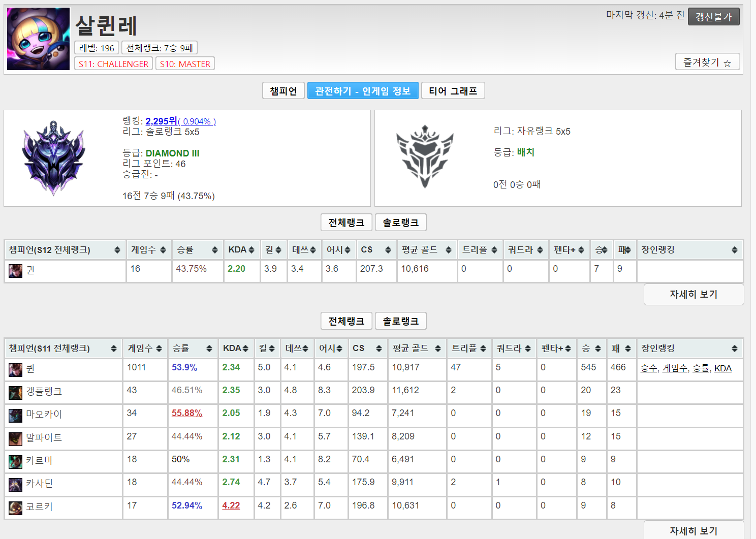Sort S12 table by 장인랭킹
This screenshot has width=756, height=539.
tap(689, 250)
